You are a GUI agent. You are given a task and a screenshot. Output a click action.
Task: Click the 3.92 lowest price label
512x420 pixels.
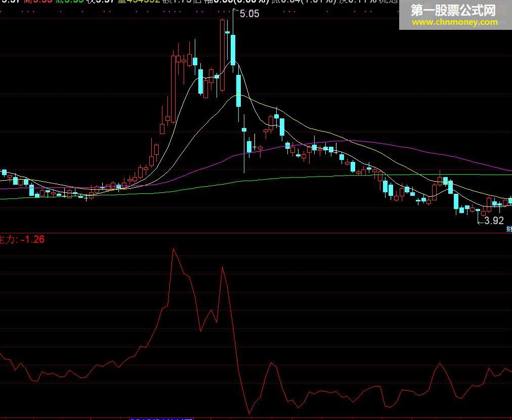[494, 221]
